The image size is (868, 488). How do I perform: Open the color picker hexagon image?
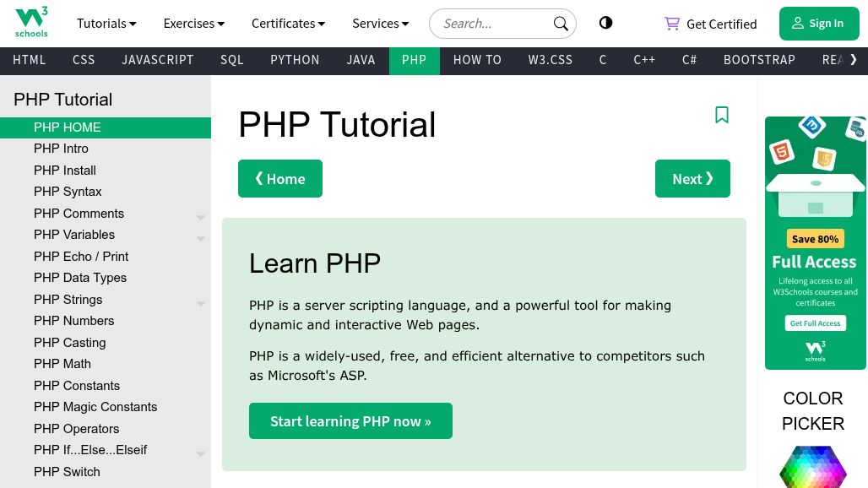812,466
